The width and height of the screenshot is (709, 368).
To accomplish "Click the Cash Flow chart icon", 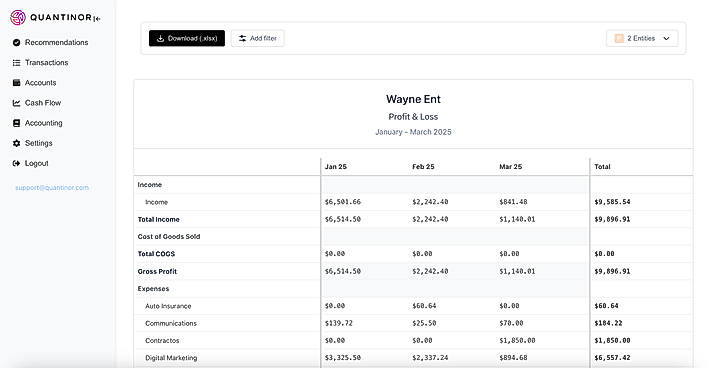I will 17,103.
